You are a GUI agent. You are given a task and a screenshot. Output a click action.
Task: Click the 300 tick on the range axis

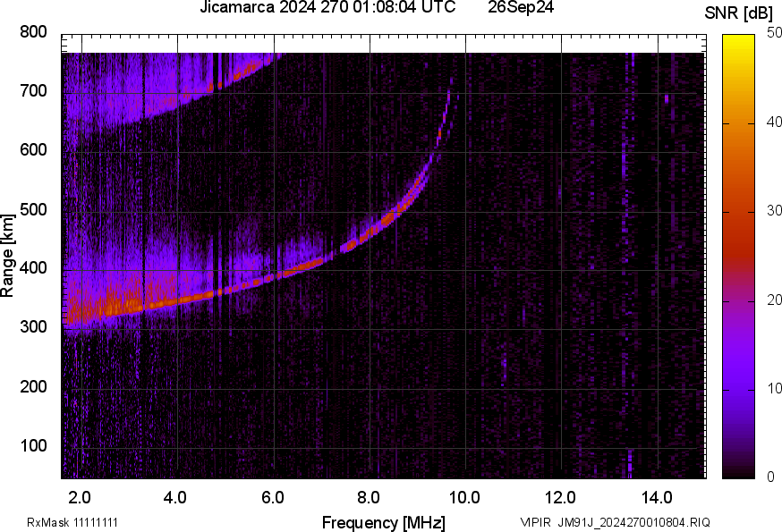[33, 328]
